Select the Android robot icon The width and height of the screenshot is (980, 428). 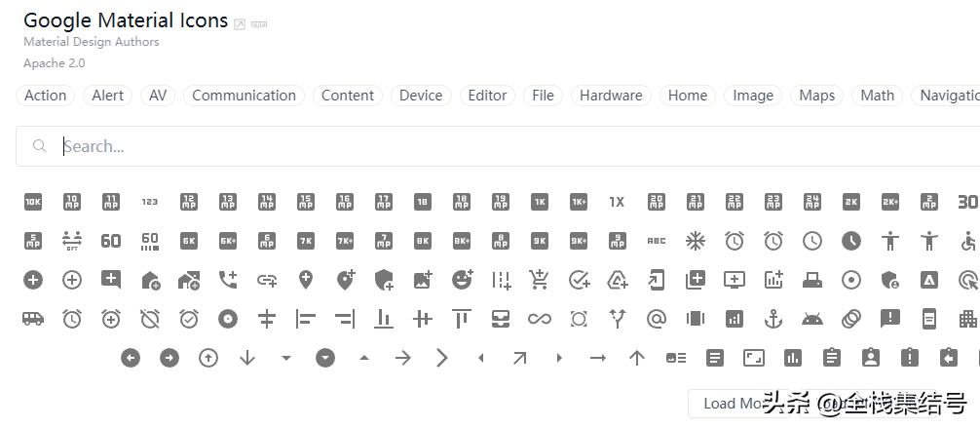tap(811, 319)
